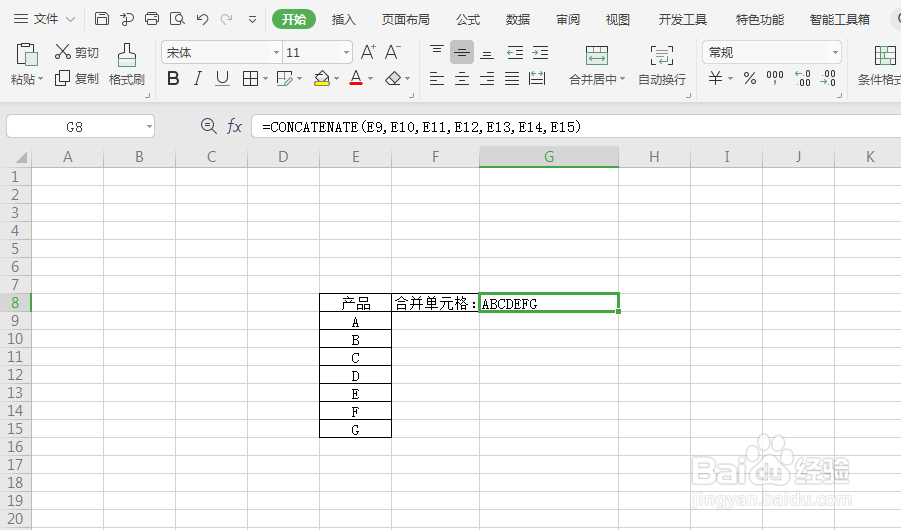Click the eraser clear-format icon
Viewport: 901px width, 530px height.
[x=393, y=78]
